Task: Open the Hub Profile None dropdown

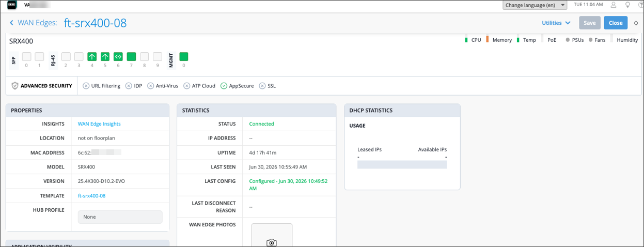Action: click(120, 217)
